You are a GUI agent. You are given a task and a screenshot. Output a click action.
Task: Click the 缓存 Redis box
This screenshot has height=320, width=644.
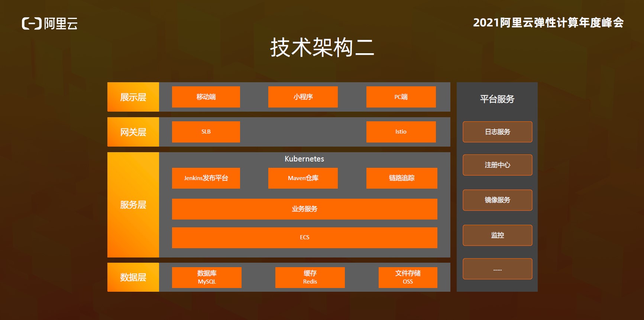310,278
